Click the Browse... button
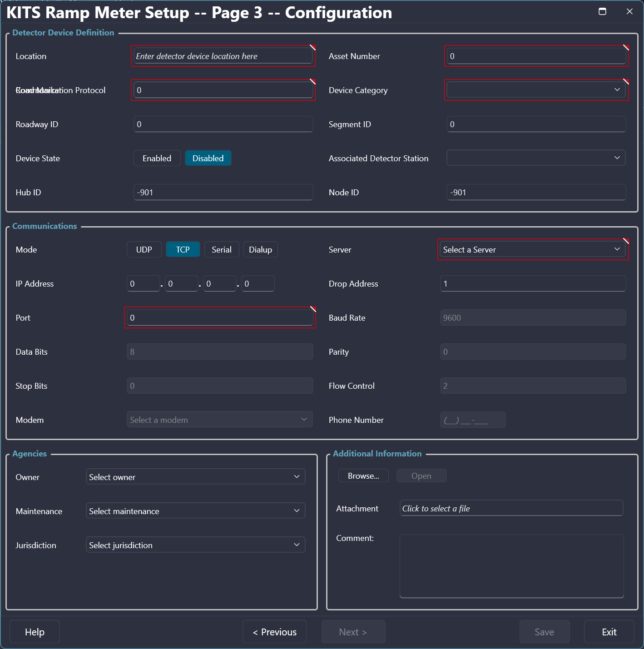The width and height of the screenshot is (644, 649). pos(363,476)
